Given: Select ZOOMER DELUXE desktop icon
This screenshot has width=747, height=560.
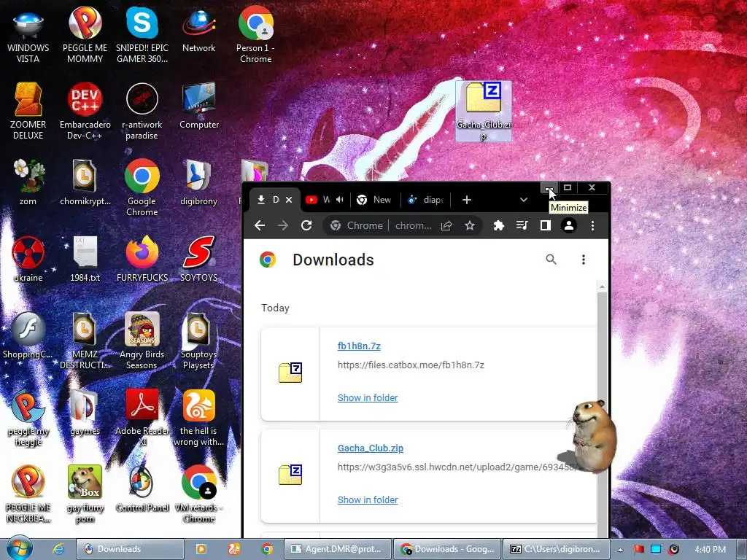Looking at the screenshot, I should tap(28, 111).
